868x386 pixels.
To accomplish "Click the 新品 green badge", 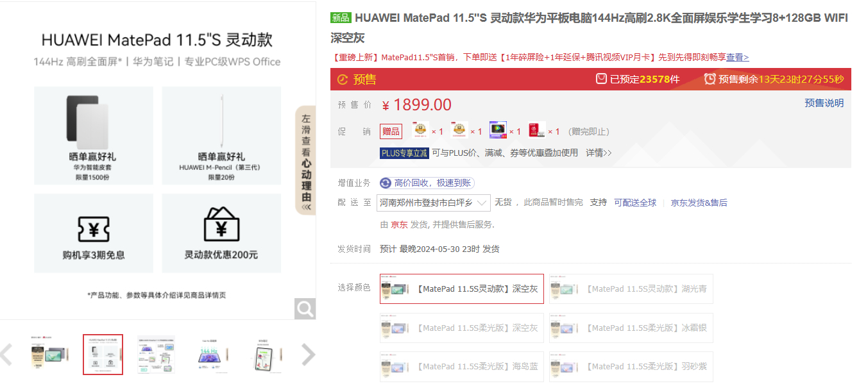I will tap(341, 18).
